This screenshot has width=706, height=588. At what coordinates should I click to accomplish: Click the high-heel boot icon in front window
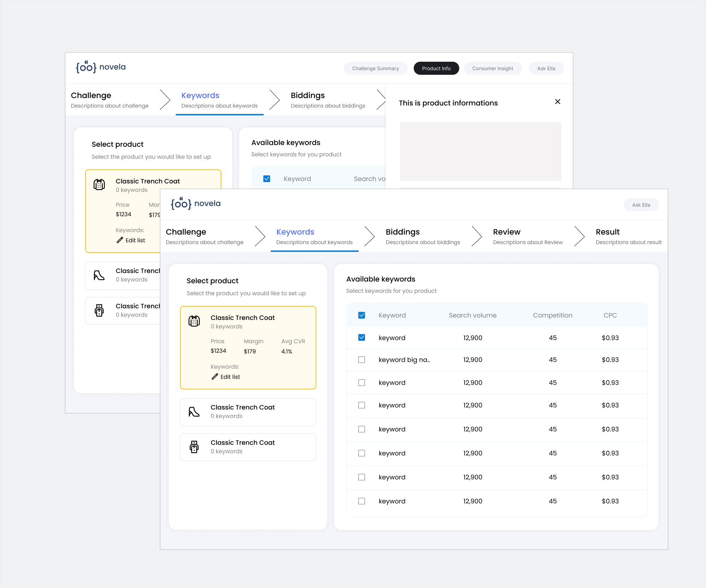pyautogui.click(x=194, y=412)
